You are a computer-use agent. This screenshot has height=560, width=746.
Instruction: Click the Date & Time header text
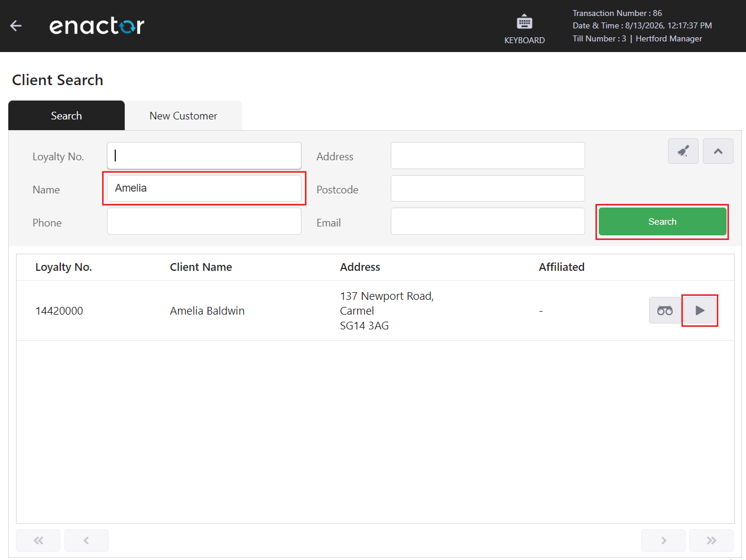(x=642, y=25)
